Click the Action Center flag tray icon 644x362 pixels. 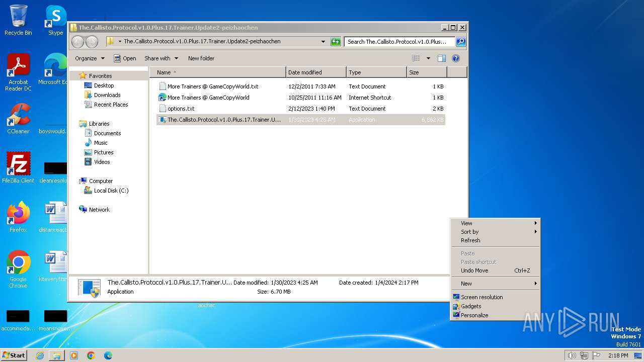click(x=596, y=355)
